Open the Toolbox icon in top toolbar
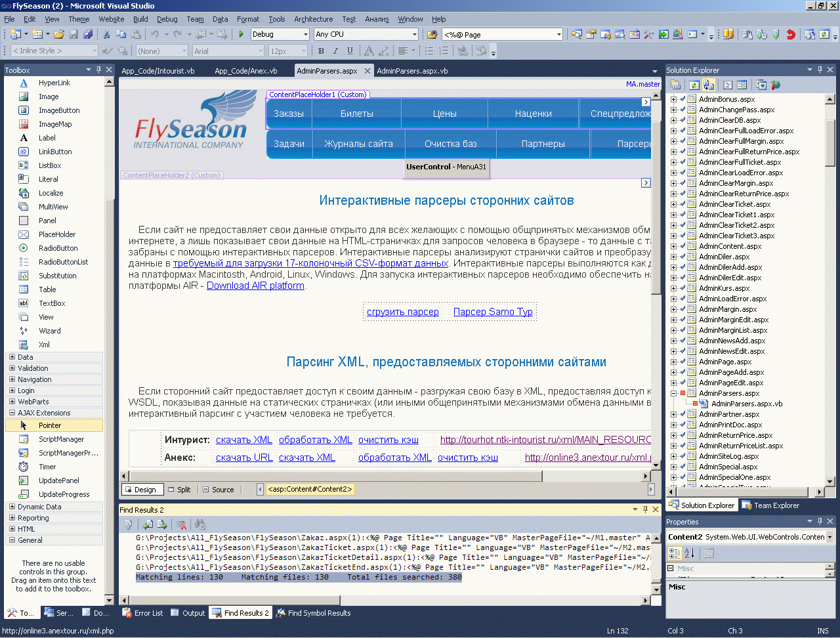 648,34
